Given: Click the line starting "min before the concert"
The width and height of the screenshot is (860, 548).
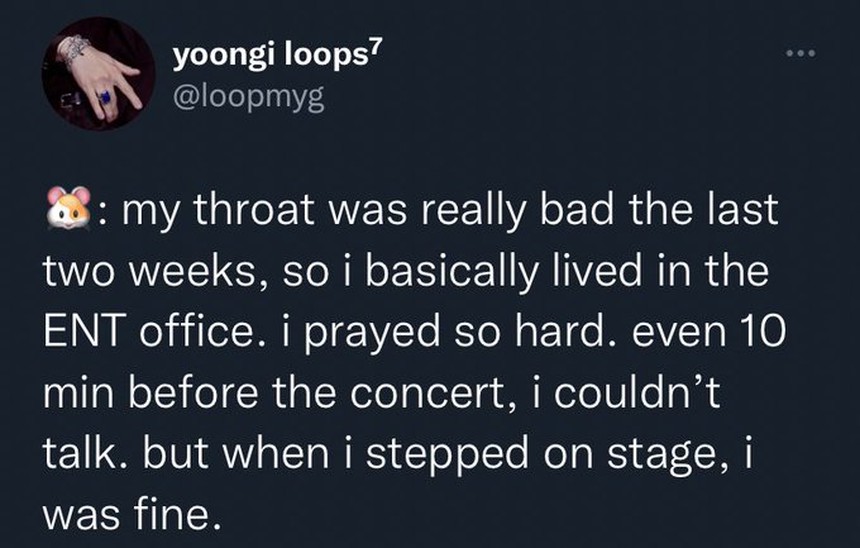Looking at the screenshot, I should pos(382,393).
